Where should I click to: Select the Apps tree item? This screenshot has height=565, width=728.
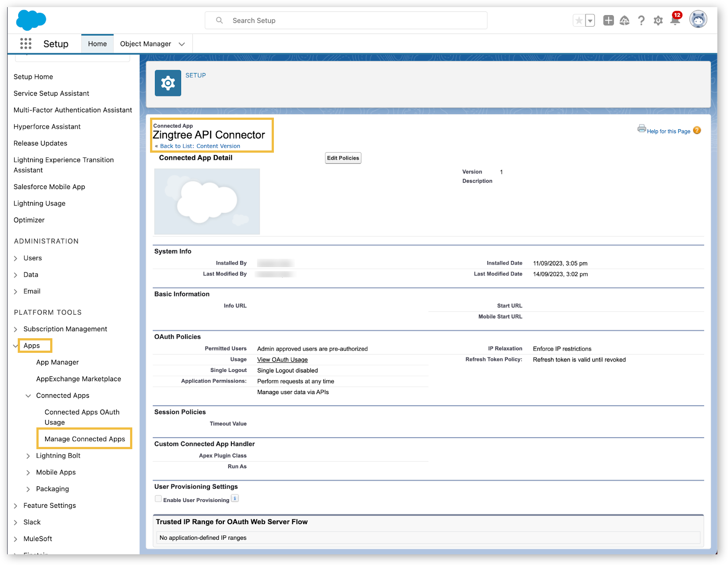pos(32,346)
